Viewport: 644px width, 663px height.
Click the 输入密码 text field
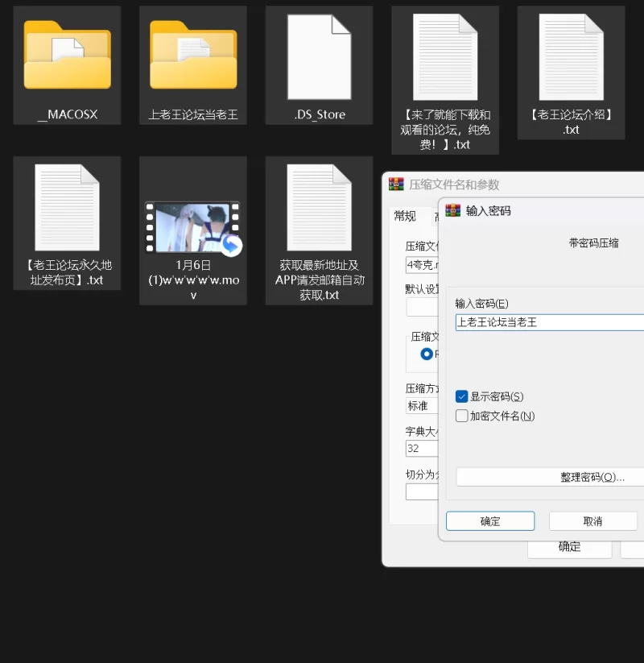point(549,322)
